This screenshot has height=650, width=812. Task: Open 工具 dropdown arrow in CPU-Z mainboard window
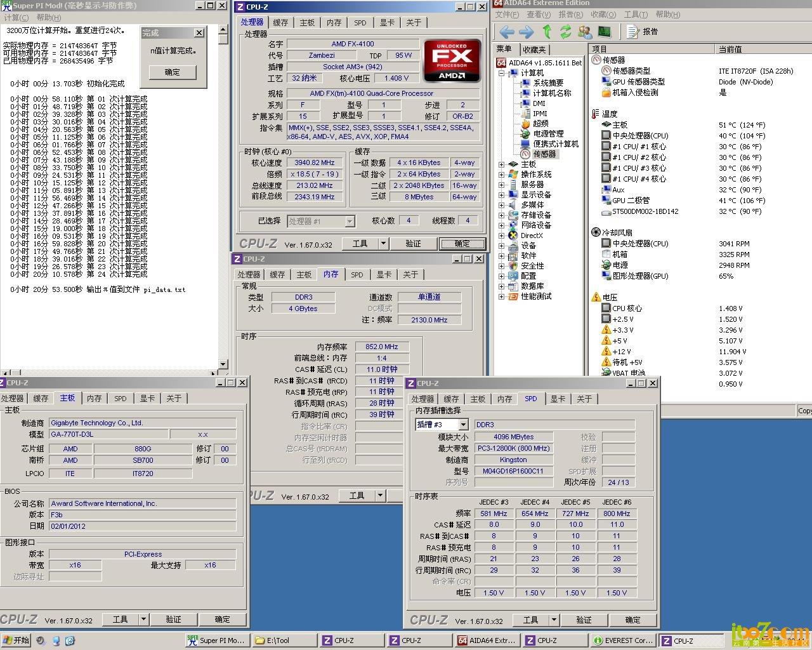[x=143, y=620]
